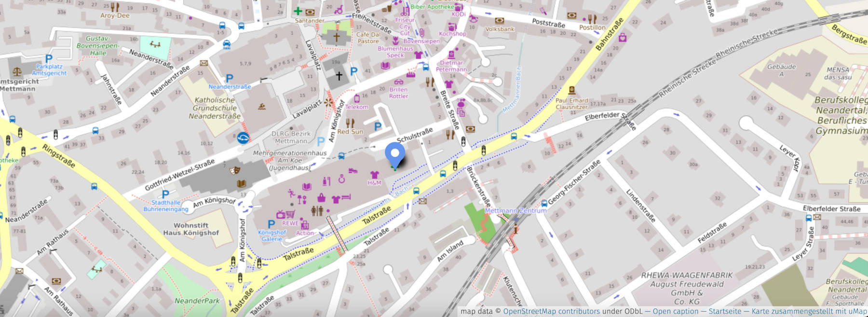Viewport: 868px width, 317px height.
Task: Click the Paul Erhard Clausnitzer memorial icon
Action: (572, 90)
